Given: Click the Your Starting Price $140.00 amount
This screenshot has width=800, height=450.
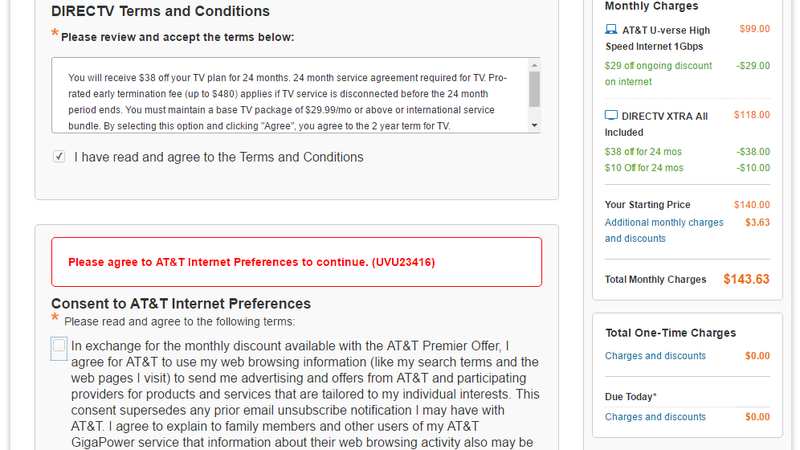Looking at the screenshot, I should pyautogui.click(x=752, y=205).
